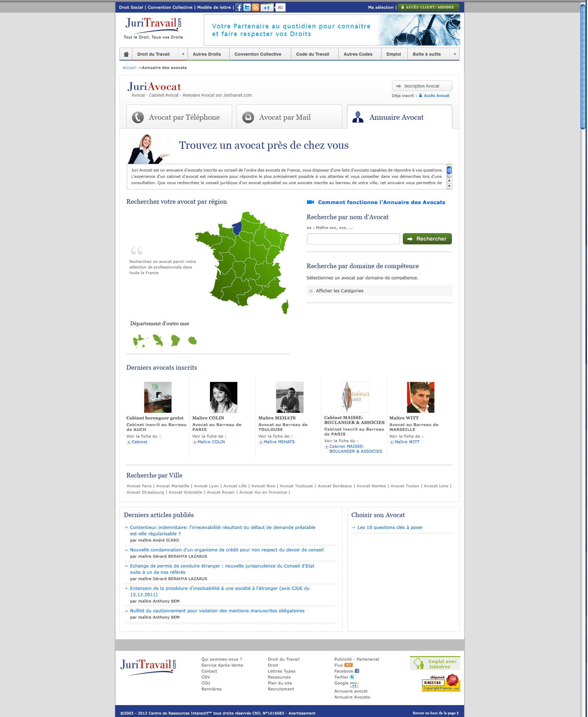Click the footer Twitter icon

[352, 677]
